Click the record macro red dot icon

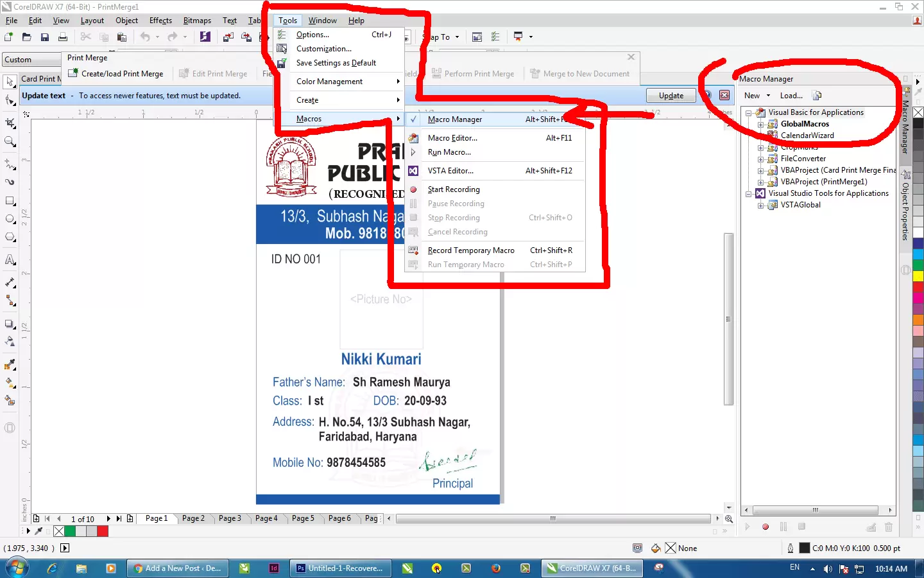click(766, 527)
